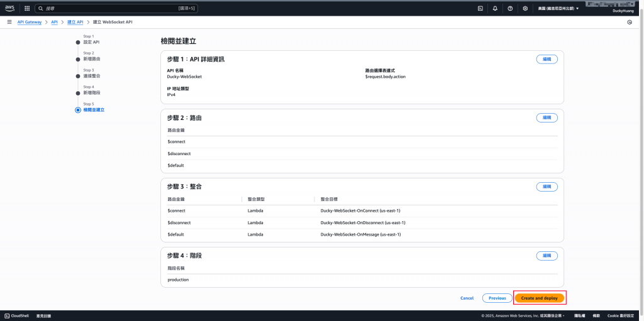Select Ducky-WebSocket-OnMessage (us-east-1) target
Image resolution: width=644 pixels, height=321 pixels.
[360, 234]
